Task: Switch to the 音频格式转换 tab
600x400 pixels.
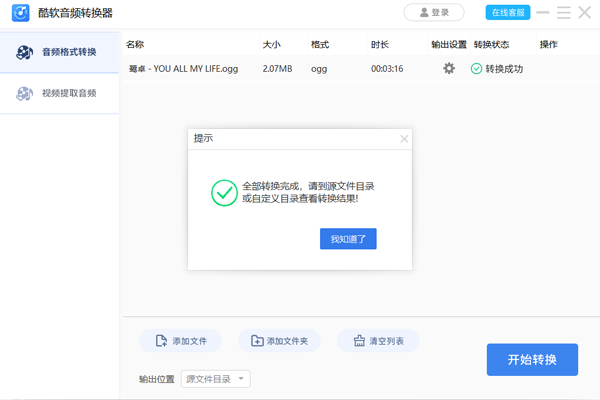Action: coord(60,52)
